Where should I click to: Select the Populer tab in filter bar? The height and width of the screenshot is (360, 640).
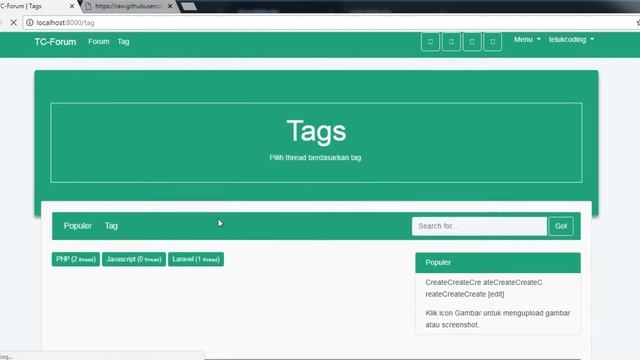point(78,226)
